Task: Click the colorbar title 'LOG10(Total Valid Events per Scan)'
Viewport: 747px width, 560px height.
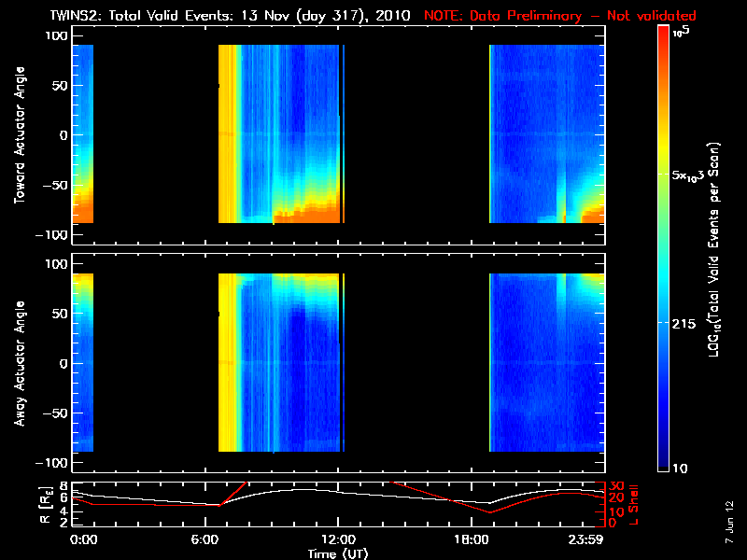Action: coord(713,249)
